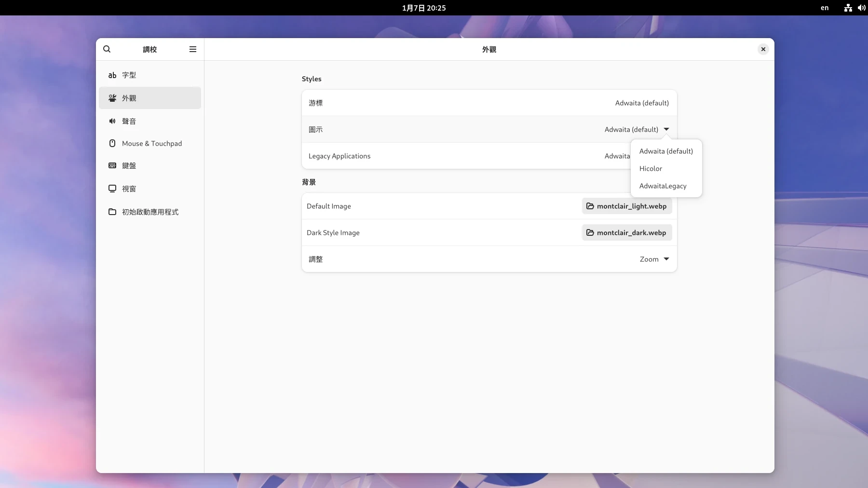Close the Tweaks window
Image resolution: width=868 pixels, height=488 pixels.
click(x=763, y=49)
